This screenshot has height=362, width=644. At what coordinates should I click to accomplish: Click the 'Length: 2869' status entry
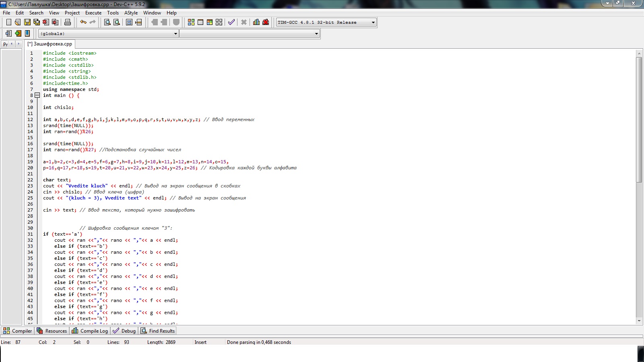[161, 342]
